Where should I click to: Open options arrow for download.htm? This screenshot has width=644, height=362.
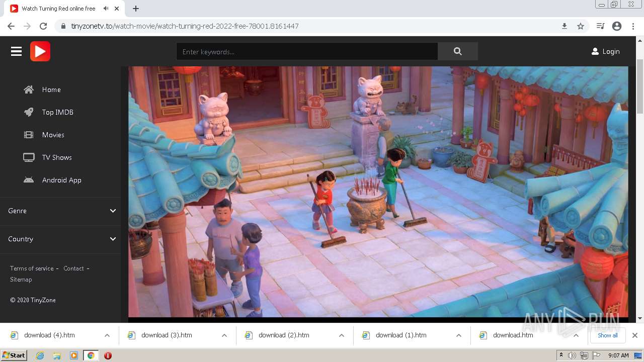tap(576, 335)
